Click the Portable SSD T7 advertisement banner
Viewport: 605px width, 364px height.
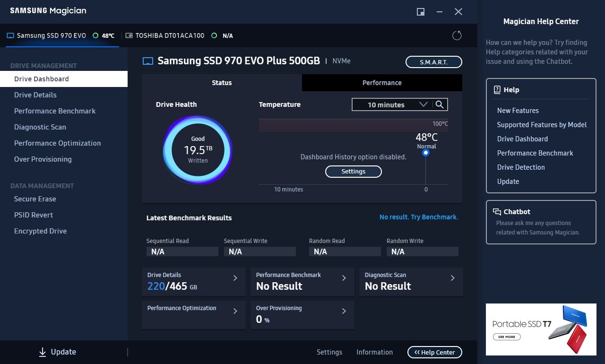pyautogui.click(x=541, y=329)
